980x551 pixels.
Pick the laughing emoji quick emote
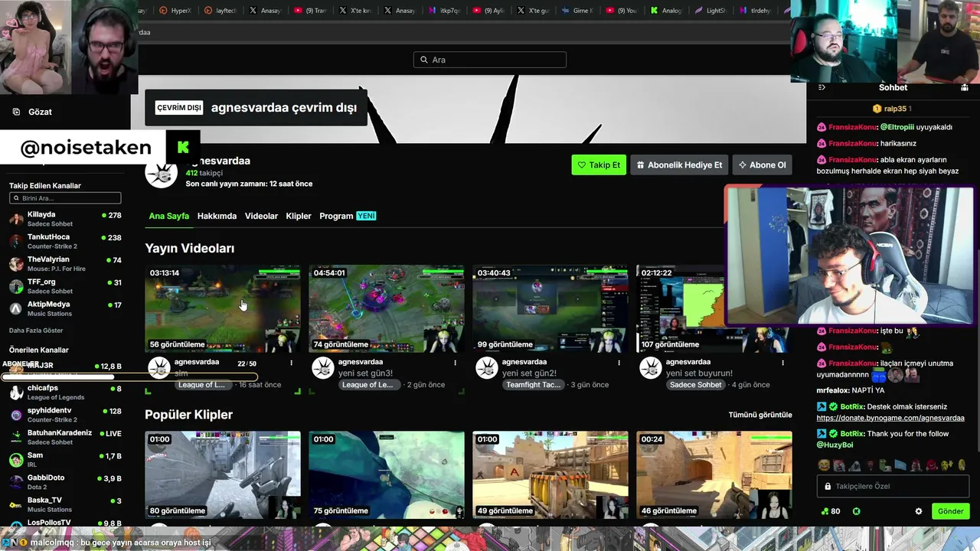tap(824, 465)
